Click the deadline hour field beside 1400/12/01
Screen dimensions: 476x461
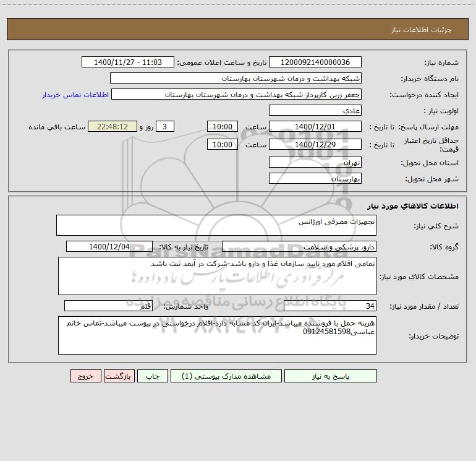point(222,127)
